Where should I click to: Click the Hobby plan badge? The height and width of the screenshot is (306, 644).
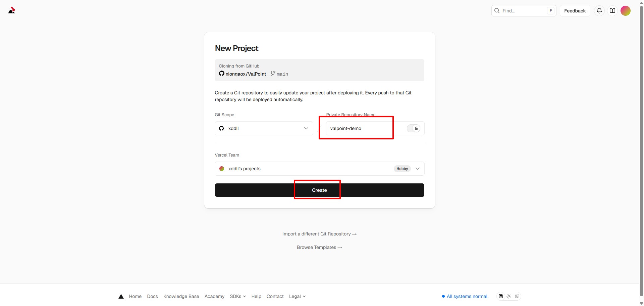[402, 169]
